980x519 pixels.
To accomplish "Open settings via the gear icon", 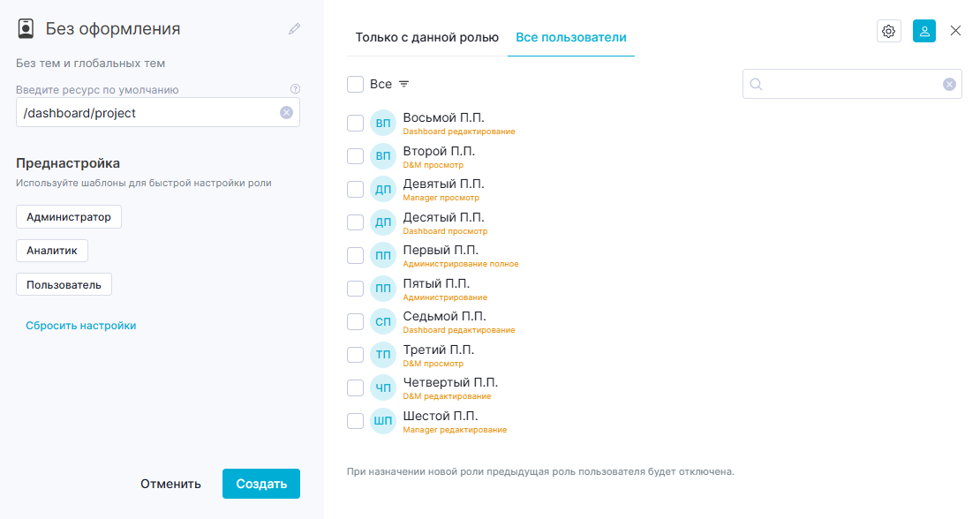I will tap(889, 31).
